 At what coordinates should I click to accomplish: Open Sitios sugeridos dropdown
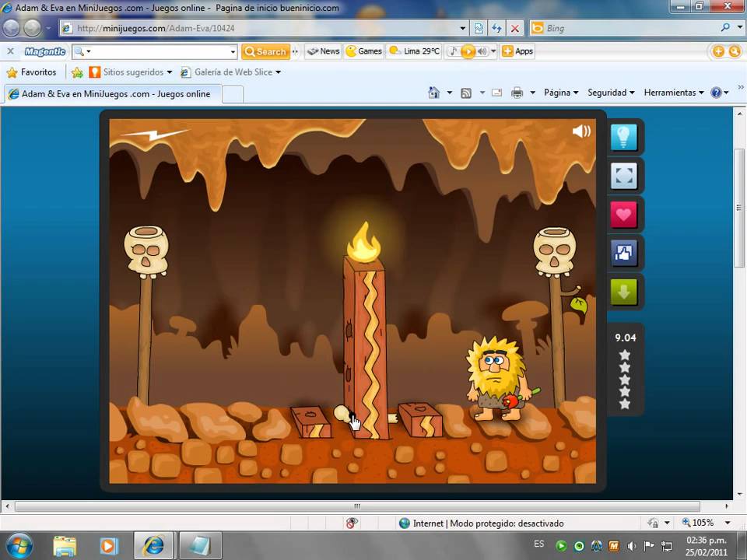point(131,72)
